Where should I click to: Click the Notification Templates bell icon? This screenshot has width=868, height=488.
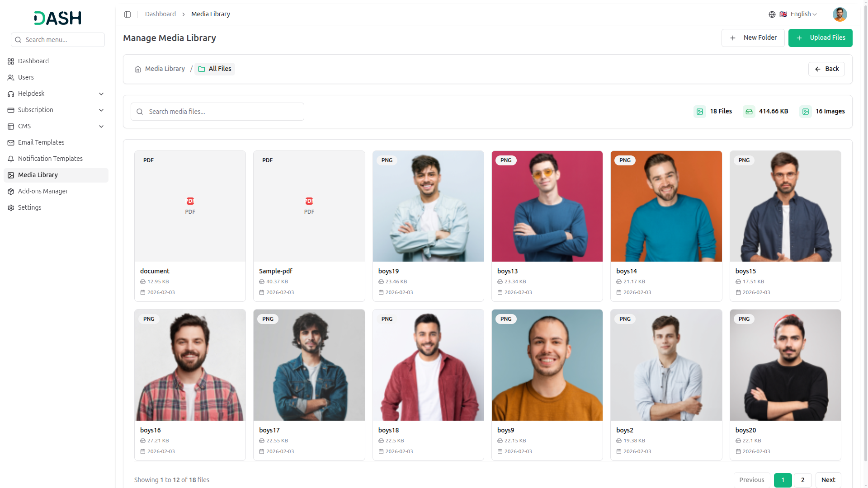click(11, 159)
